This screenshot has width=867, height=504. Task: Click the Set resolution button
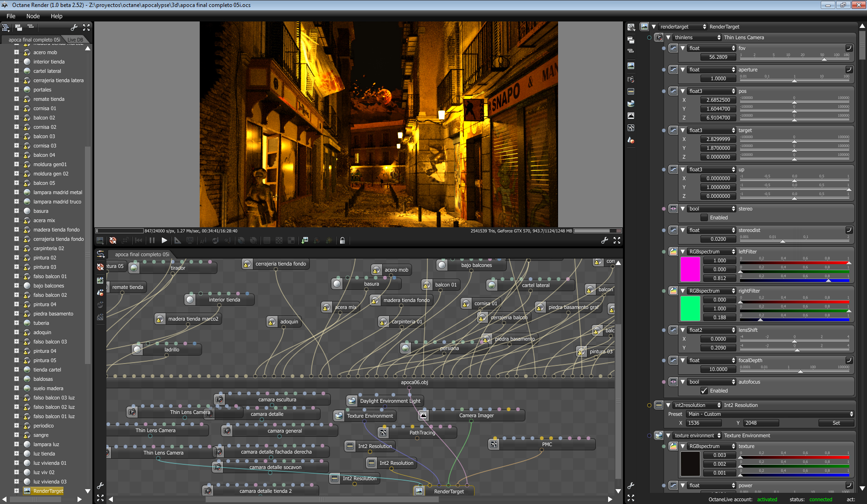coord(836,423)
